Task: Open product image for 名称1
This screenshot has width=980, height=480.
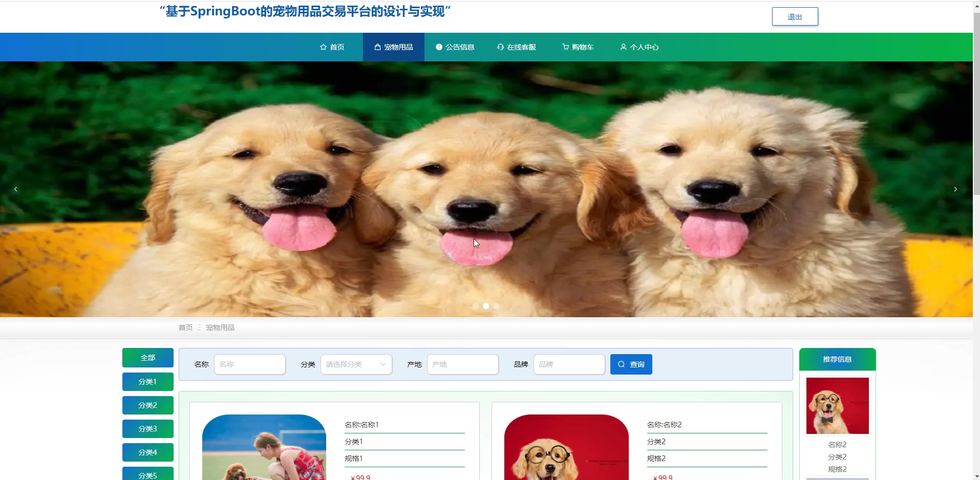Action: 264,447
